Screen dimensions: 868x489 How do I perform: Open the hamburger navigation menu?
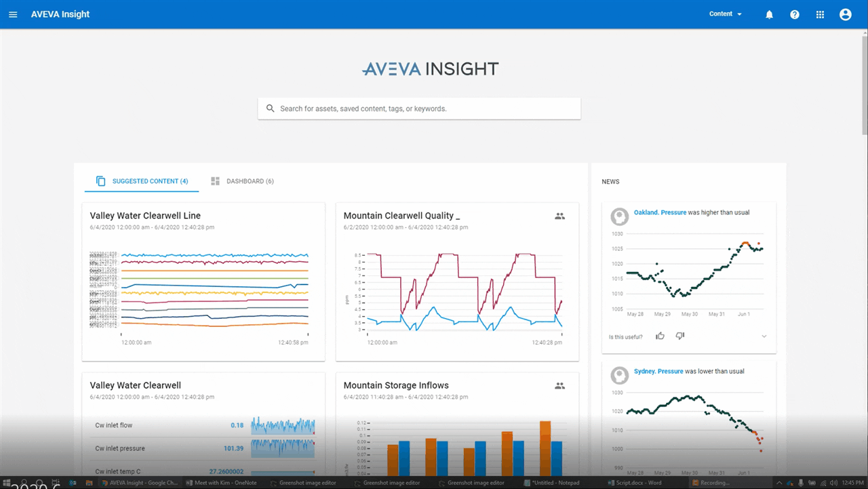tap(13, 14)
